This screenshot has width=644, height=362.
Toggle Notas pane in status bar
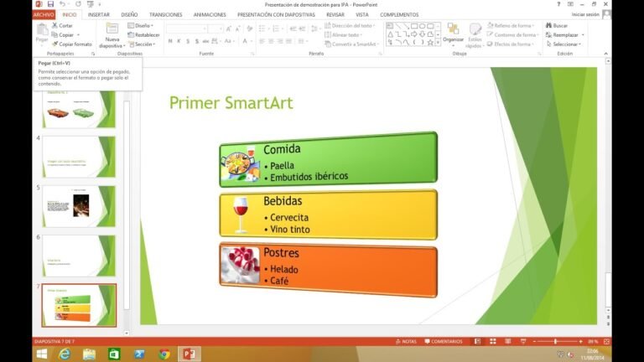coord(406,342)
